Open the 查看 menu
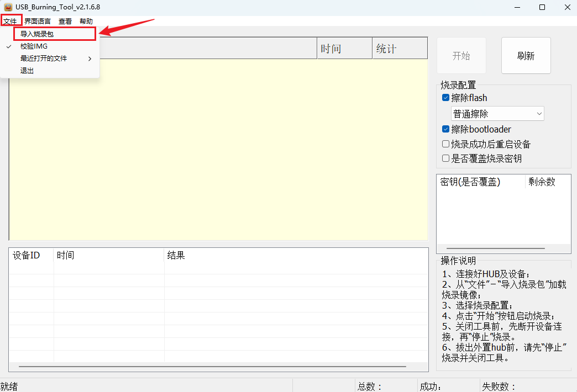 pos(65,21)
